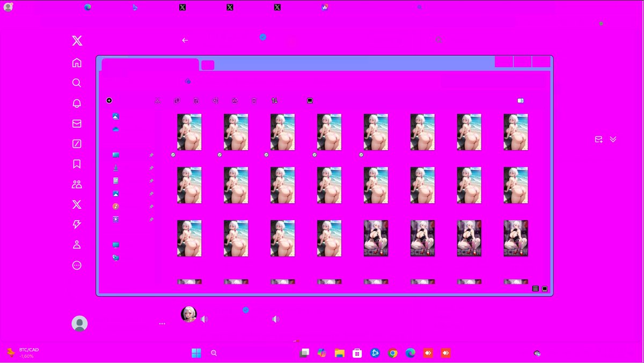Toggle selection checkbox of third top-row file

click(266, 155)
